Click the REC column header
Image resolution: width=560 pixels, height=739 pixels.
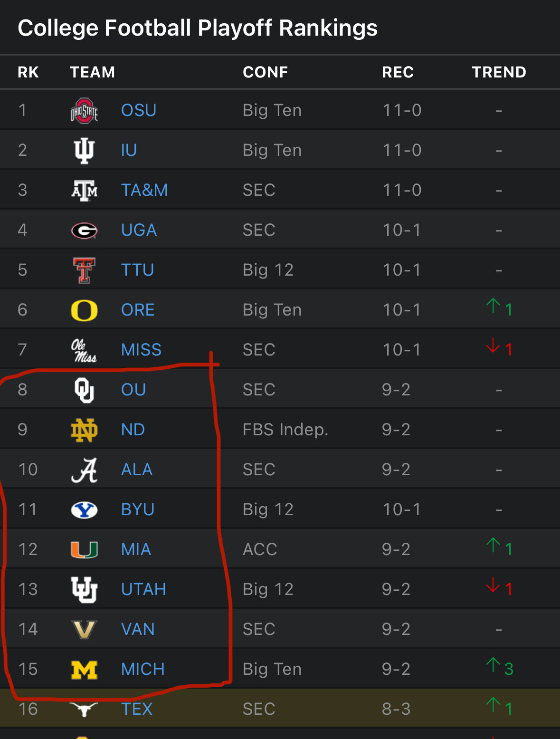tap(398, 72)
